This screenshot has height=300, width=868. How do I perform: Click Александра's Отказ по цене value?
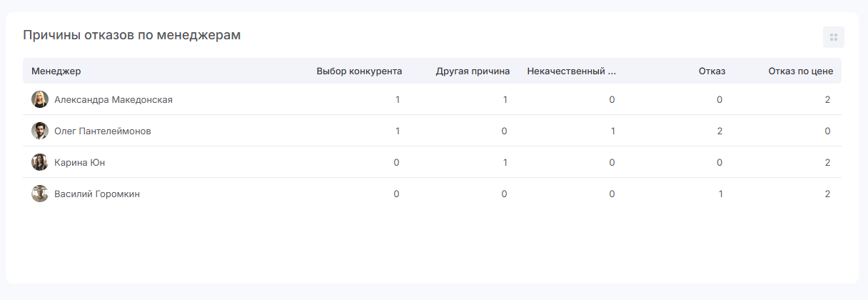coord(827,100)
